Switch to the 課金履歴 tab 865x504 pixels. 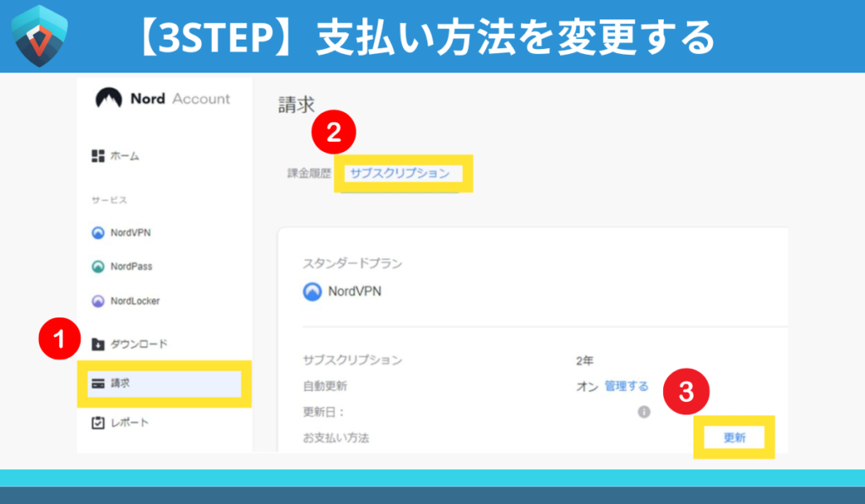(x=309, y=173)
